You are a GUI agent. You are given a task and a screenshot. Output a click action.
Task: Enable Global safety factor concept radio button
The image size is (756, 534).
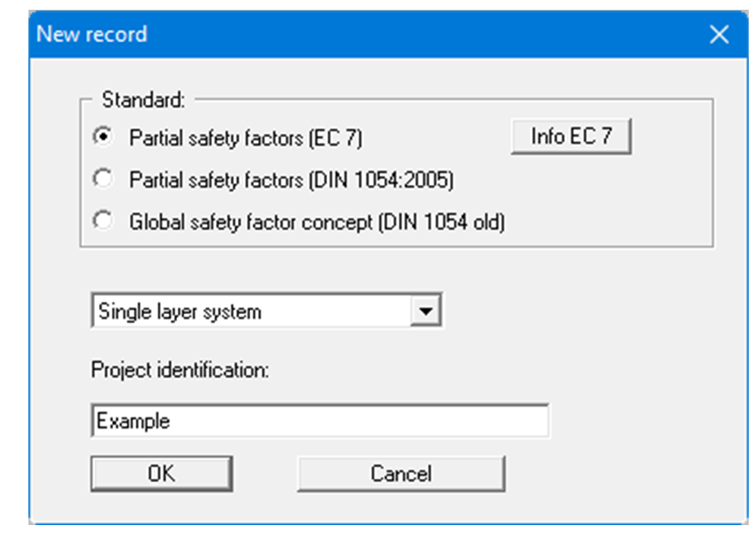(x=103, y=222)
